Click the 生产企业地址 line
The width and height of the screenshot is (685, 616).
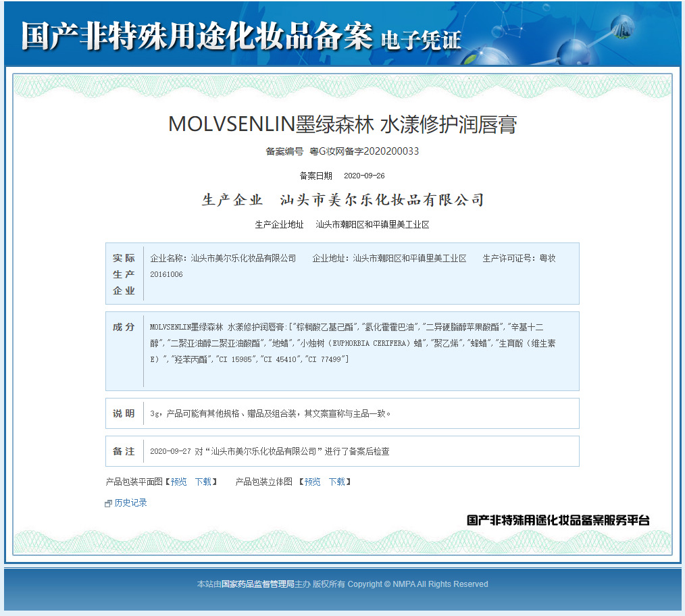pyautogui.click(x=342, y=224)
